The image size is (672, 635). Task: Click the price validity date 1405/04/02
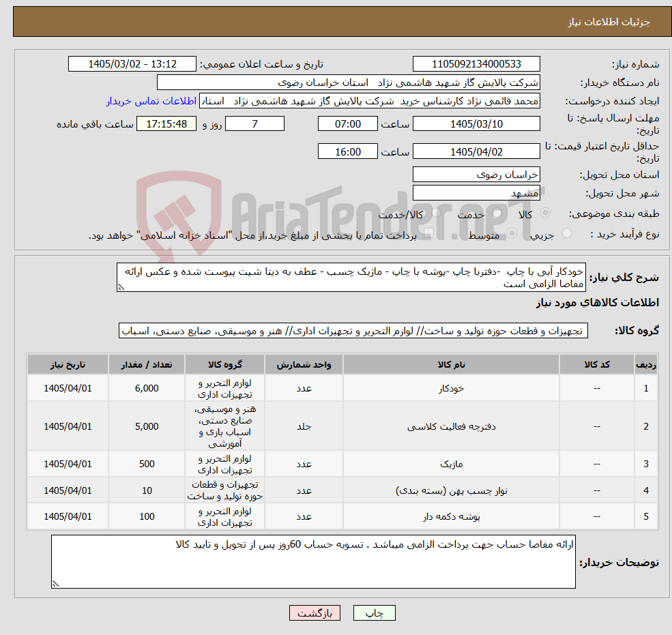coord(476,151)
